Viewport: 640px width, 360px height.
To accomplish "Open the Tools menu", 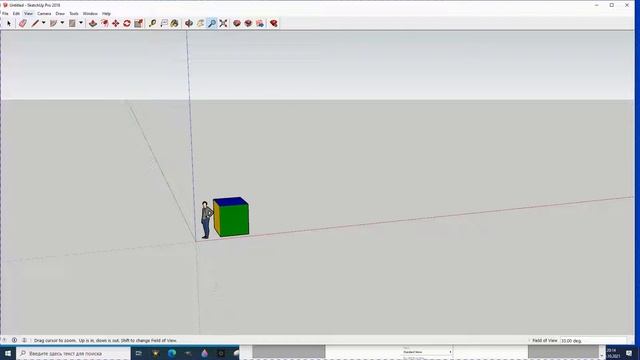I will (74, 13).
